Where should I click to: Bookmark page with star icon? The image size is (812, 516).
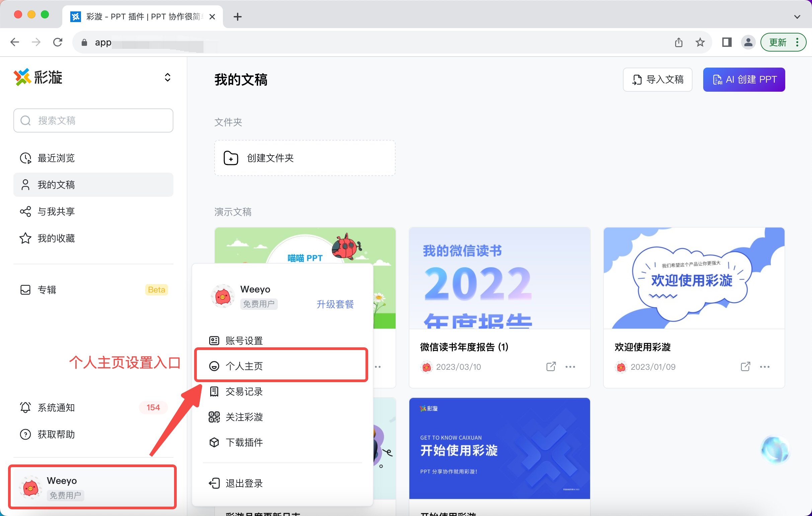point(700,42)
